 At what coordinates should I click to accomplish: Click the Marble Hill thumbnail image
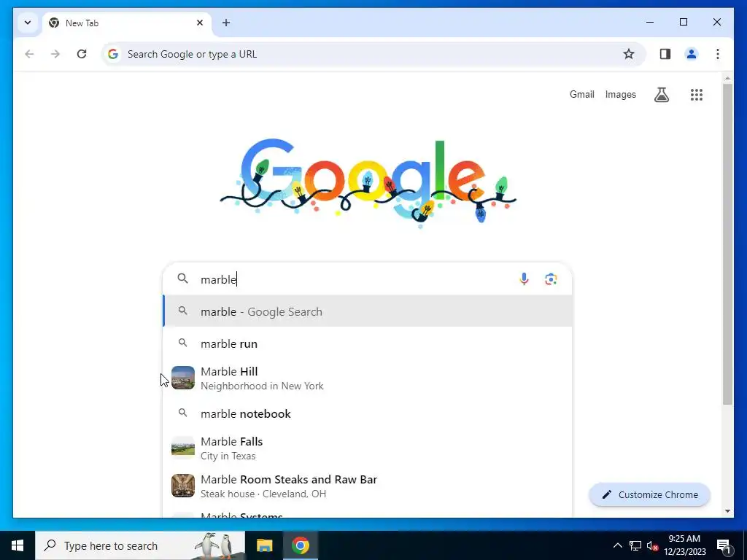(183, 378)
